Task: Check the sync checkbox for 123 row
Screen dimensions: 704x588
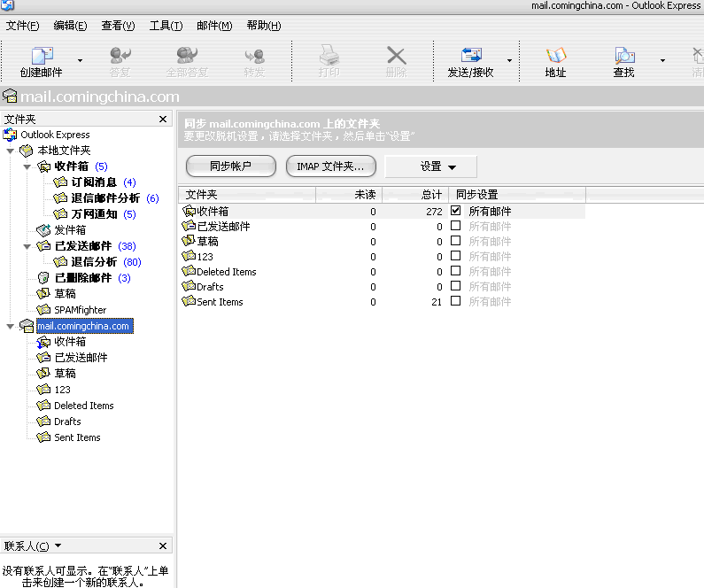Action: click(x=455, y=255)
